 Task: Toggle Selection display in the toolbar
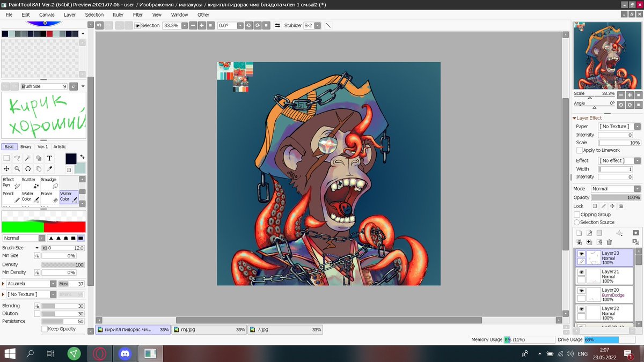click(x=147, y=25)
